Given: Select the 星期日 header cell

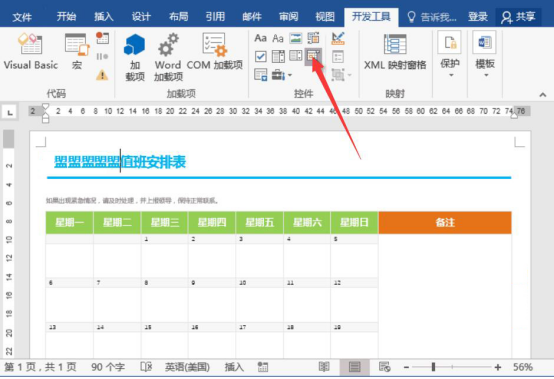Looking at the screenshot, I should point(354,223).
